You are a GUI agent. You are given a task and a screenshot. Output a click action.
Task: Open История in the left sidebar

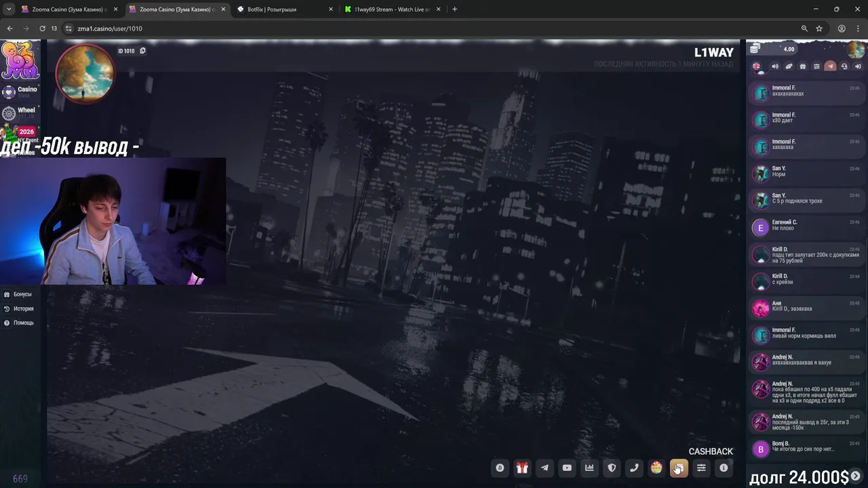coord(19,308)
